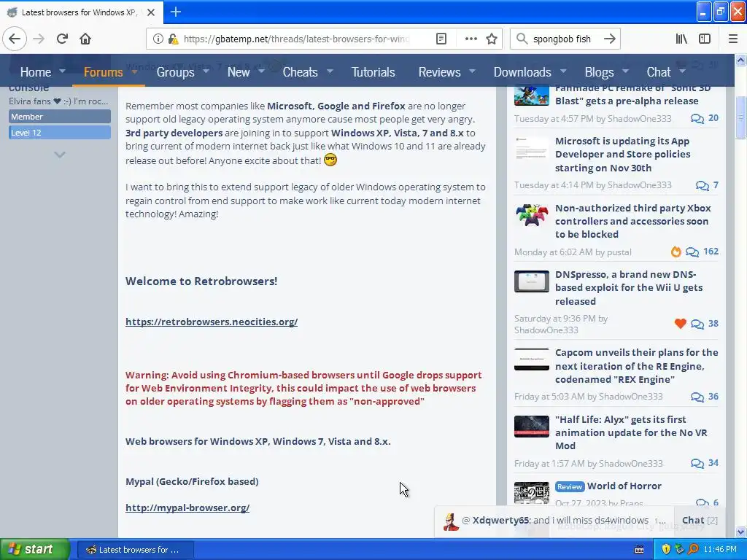The height and width of the screenshot is (560, 747).
Task: Expand the Blogs menu dropdown arrow
Action: click(625, 71)
